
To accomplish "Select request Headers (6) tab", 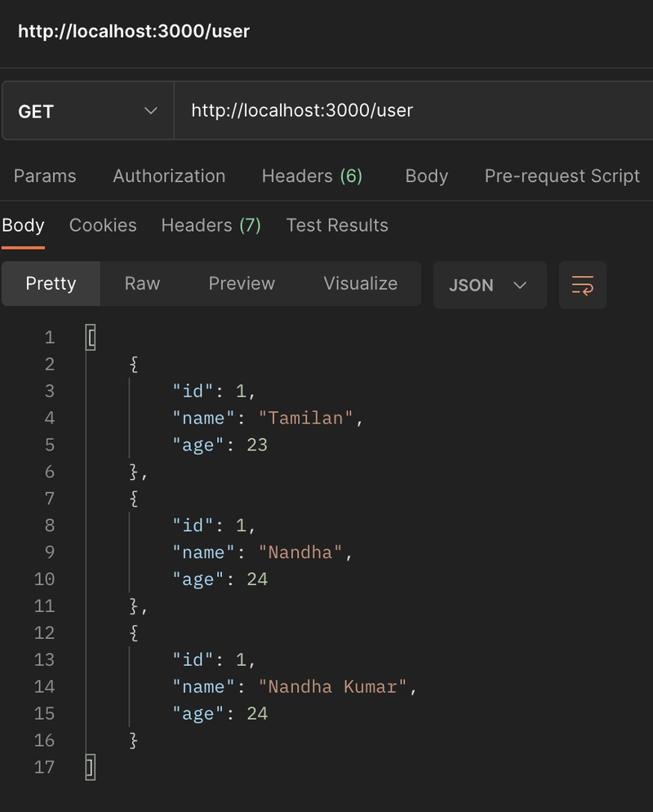I will point(313,176).
